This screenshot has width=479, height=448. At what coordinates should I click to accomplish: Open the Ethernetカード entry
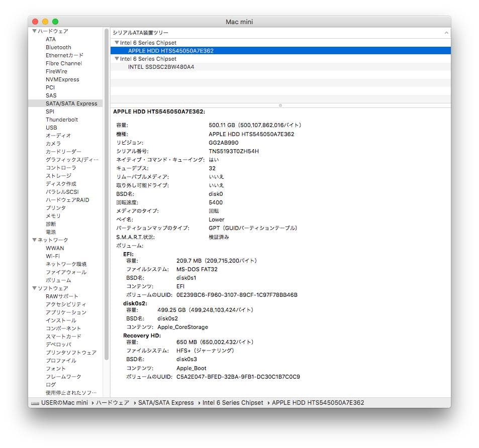[64, 55]
